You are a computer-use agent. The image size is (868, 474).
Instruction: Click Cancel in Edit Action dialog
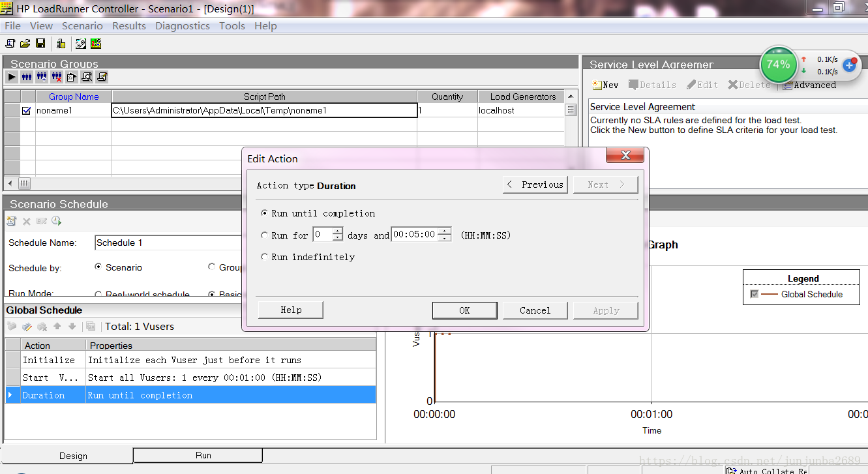coord(535,310)
